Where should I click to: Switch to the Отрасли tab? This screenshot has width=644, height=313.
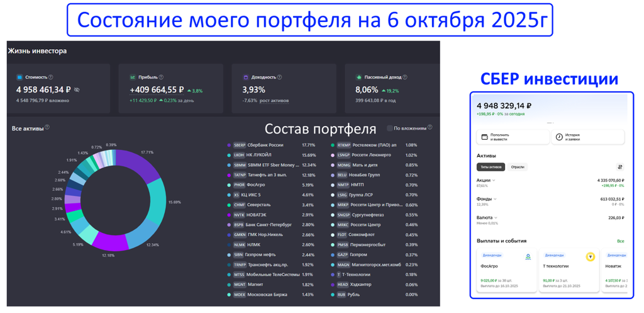click(x=518, y=167)
